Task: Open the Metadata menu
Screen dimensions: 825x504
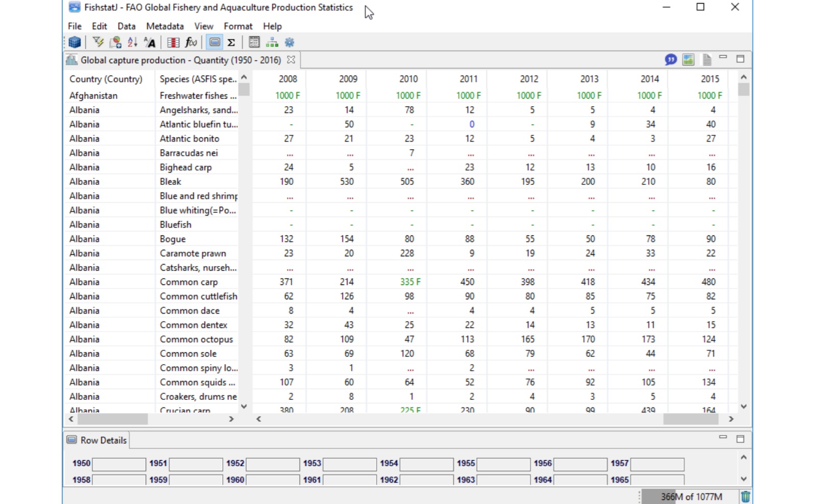Action: (x=164, y=26)
